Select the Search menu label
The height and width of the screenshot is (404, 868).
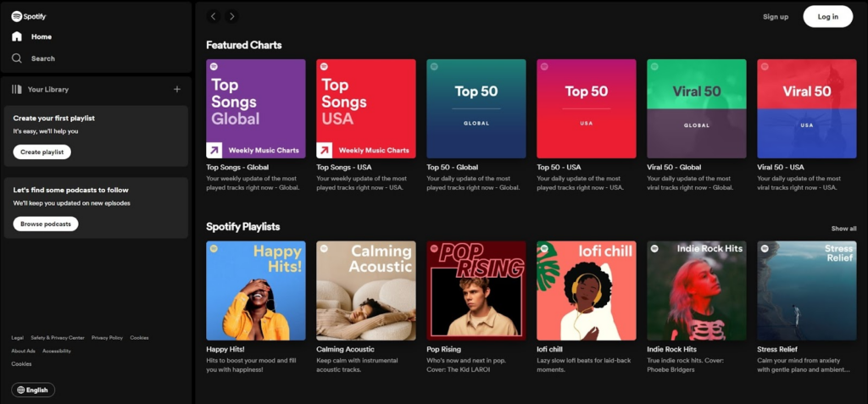click(x=43, y=58)
